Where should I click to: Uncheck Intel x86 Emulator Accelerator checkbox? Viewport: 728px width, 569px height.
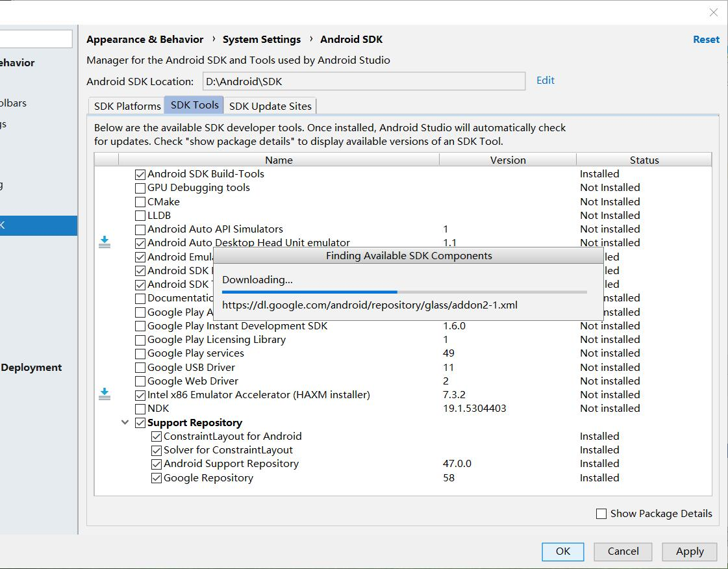click(x=140, y=396)
